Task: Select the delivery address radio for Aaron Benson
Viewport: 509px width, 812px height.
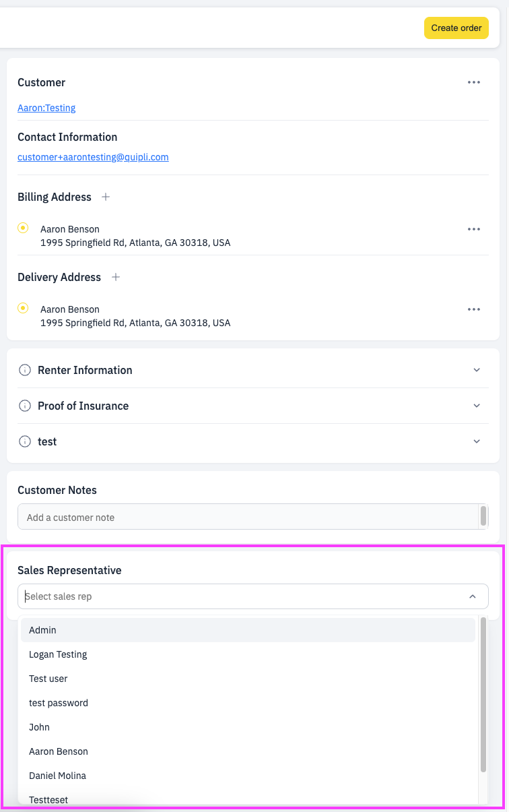Action: point(23,308)
